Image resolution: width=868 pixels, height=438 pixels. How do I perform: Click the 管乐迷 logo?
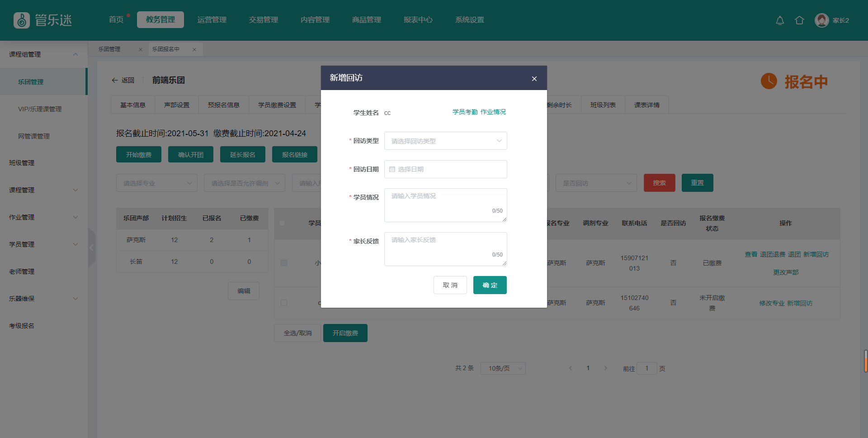click(43, 20)
